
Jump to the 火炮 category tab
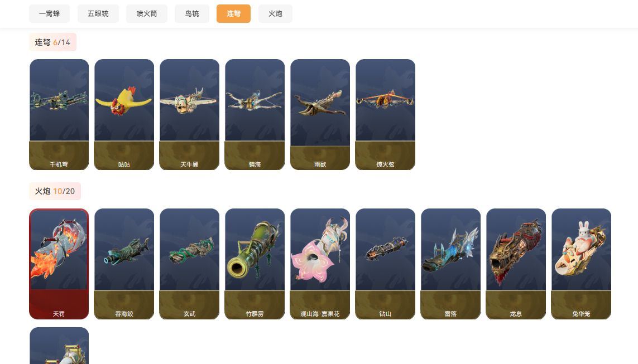tap(276, 14)
